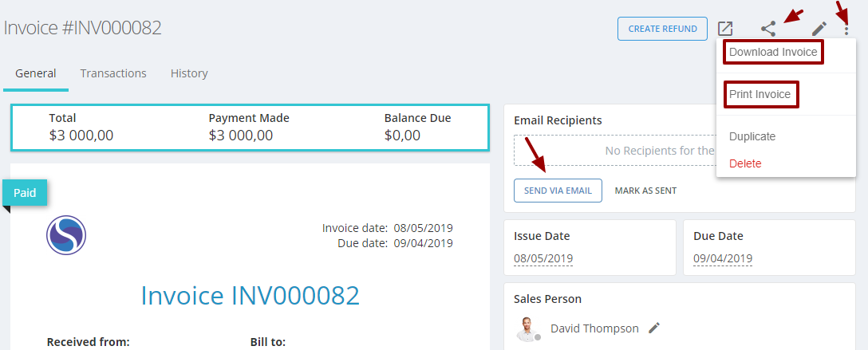Click Send Via Email button
Image resolution: width=868 pixels, height=350 pixels.
point(558,191)
